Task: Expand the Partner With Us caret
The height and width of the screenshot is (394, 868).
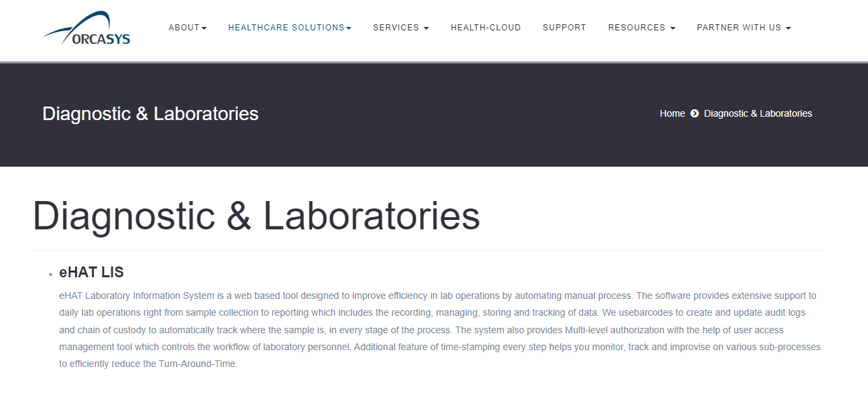Action: [x=788, y=28]
